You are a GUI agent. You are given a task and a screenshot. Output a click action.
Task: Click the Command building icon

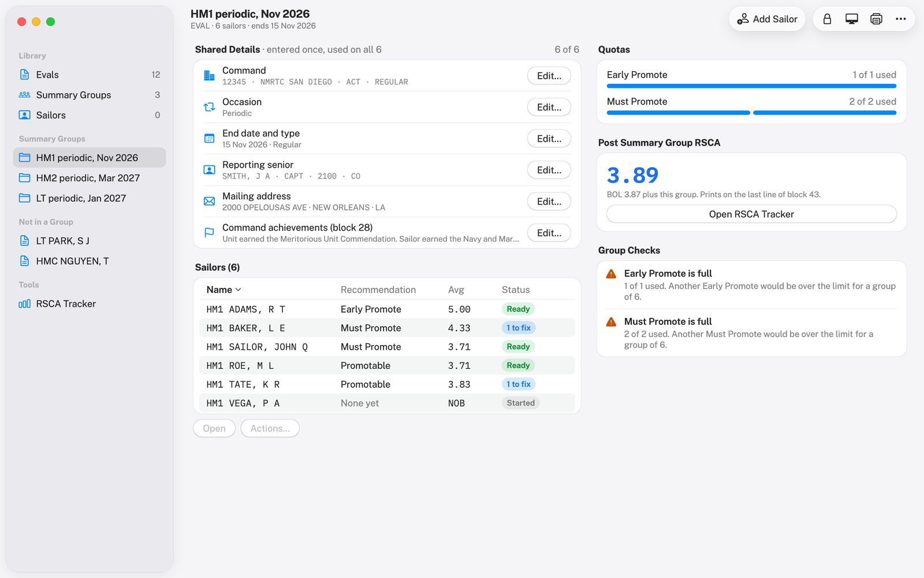[209, 76]
